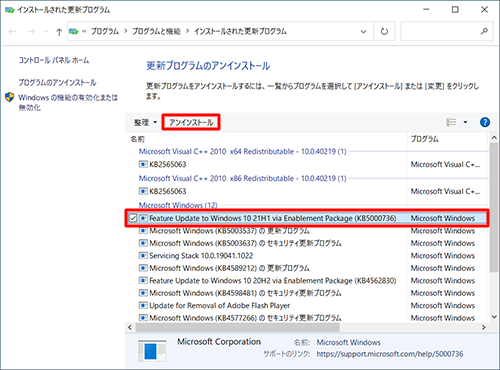500x370 pixels.
Task: Open recent locations dropdown arrow
Action: pos(46,32)
